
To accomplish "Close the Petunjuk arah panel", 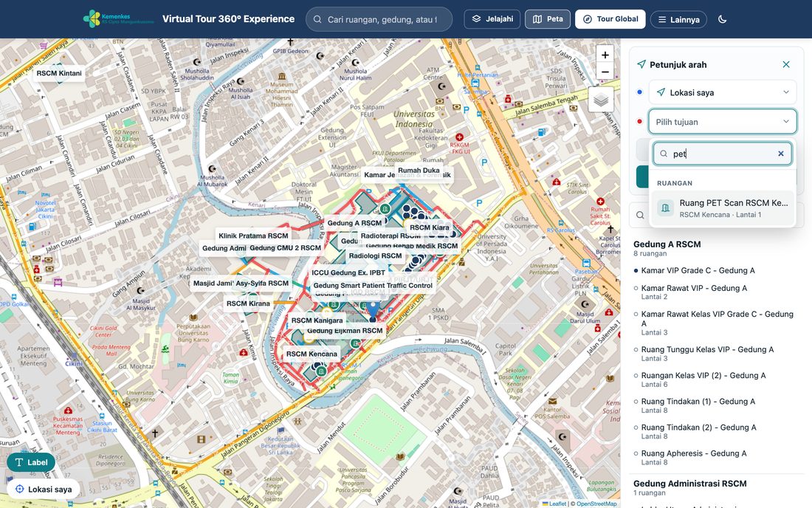I will [786, 64].
